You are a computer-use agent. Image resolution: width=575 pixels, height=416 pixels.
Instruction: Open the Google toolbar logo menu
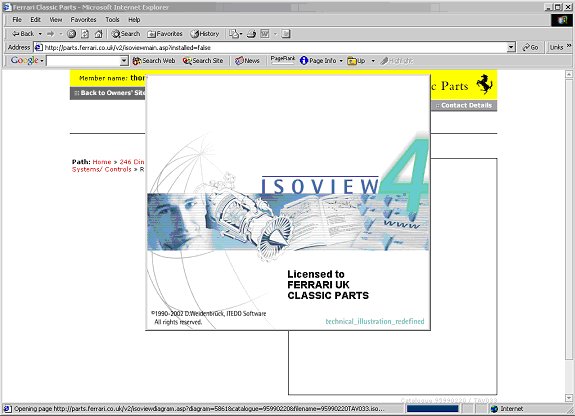27,61
